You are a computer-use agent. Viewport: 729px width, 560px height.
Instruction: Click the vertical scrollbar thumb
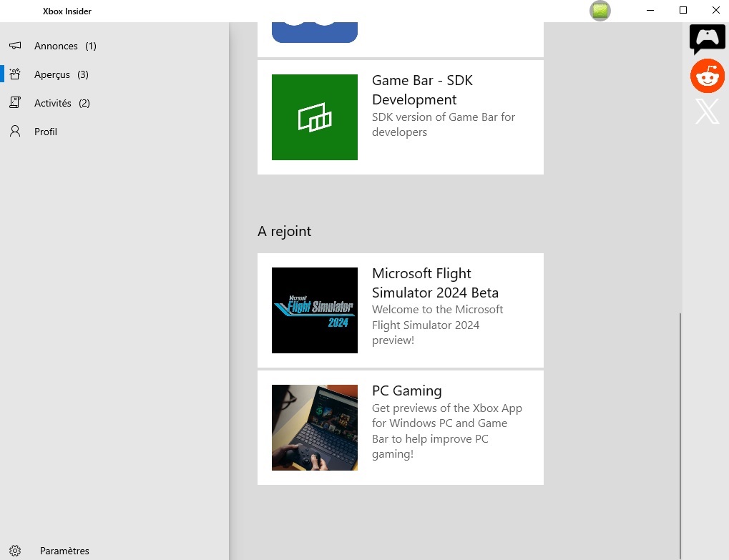[680, 436]
